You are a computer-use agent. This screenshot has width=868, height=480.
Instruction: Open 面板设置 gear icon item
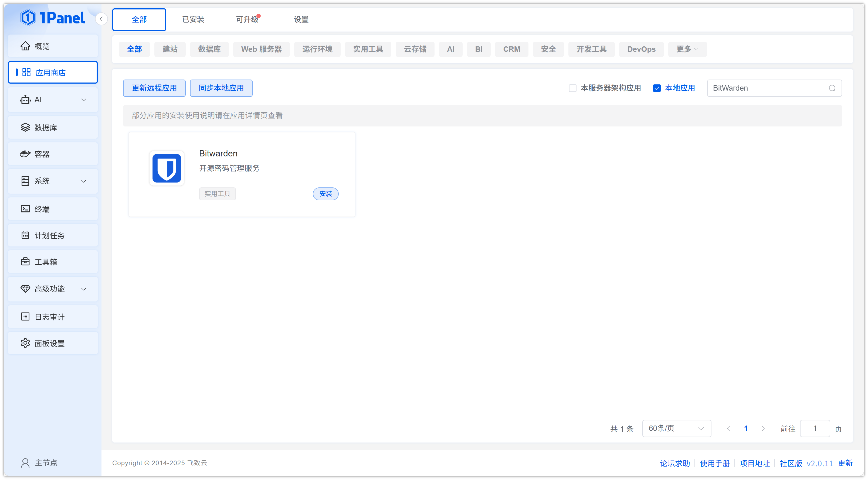(25, 343)
